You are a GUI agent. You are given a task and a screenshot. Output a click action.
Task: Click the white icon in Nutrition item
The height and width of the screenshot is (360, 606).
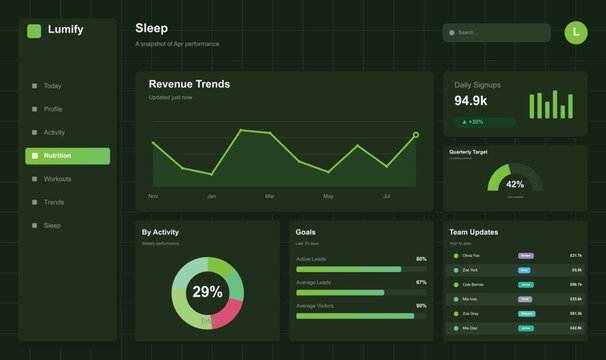pyautogui.click(x=35, y=155)
